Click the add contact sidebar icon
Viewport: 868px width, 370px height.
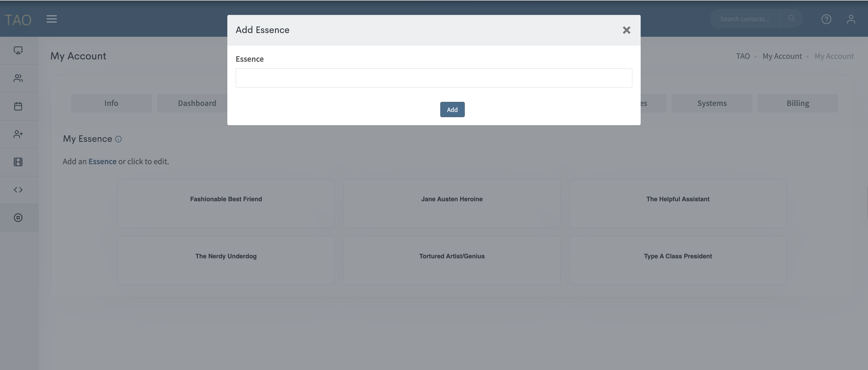[x=18, y=134]
